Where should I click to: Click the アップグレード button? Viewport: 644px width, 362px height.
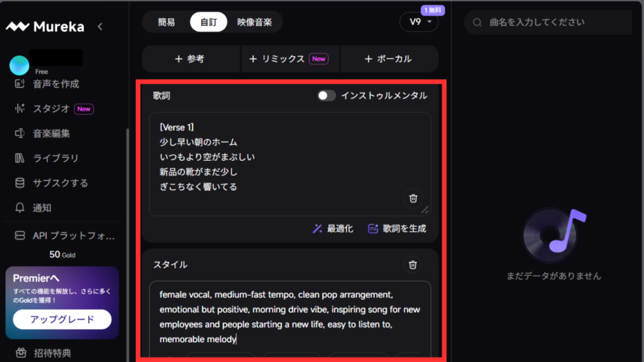click(62, 319)
